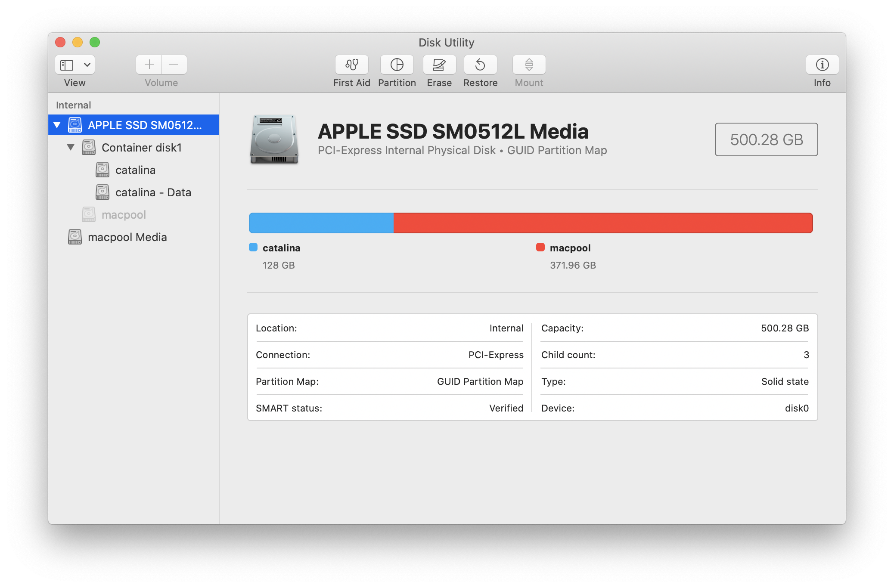Click the Location value 'Internal'
894x588 pixels.
coord(506,328)
